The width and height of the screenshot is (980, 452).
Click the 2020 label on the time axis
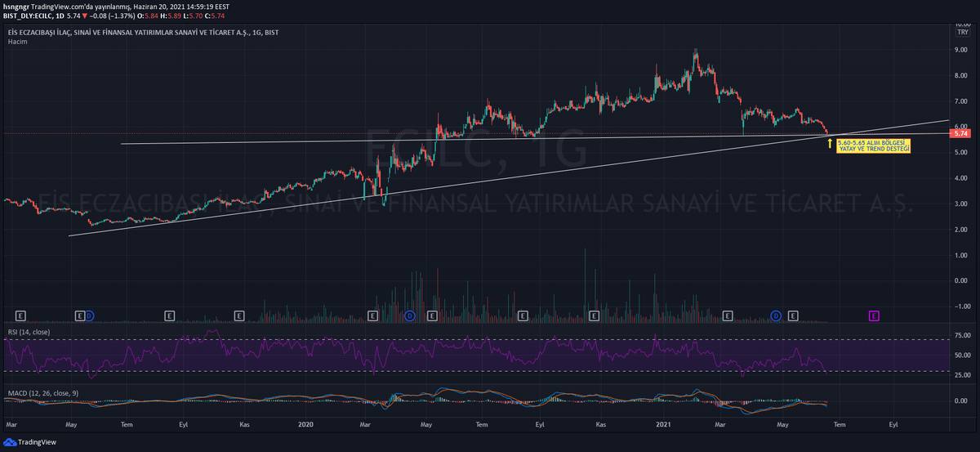(306, 426)
